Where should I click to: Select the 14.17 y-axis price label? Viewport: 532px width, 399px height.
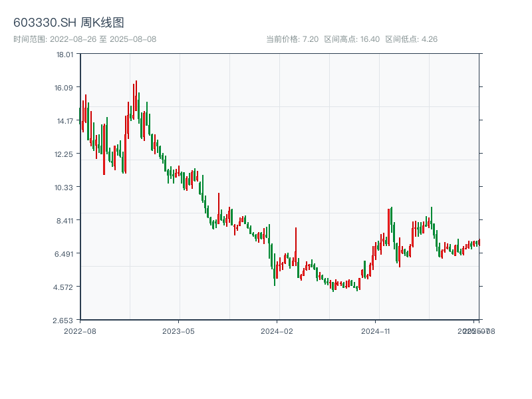coord(65,121)
